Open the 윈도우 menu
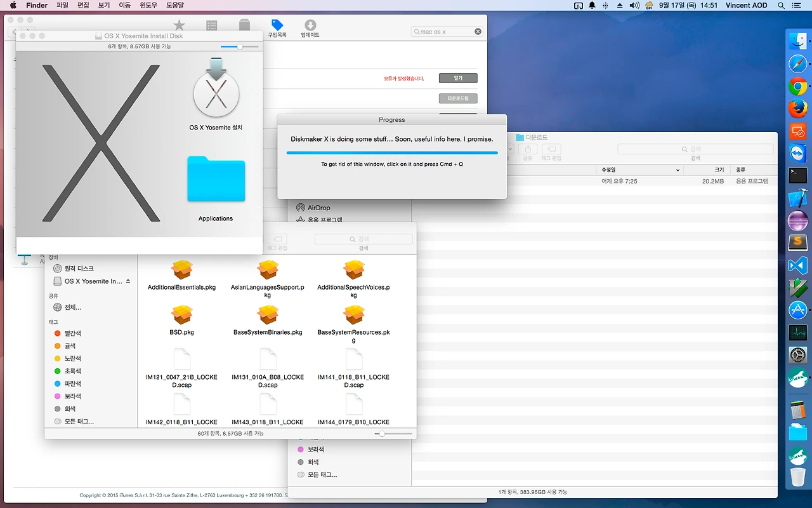This screenshot has height=508, width=812. click(148, 5)
